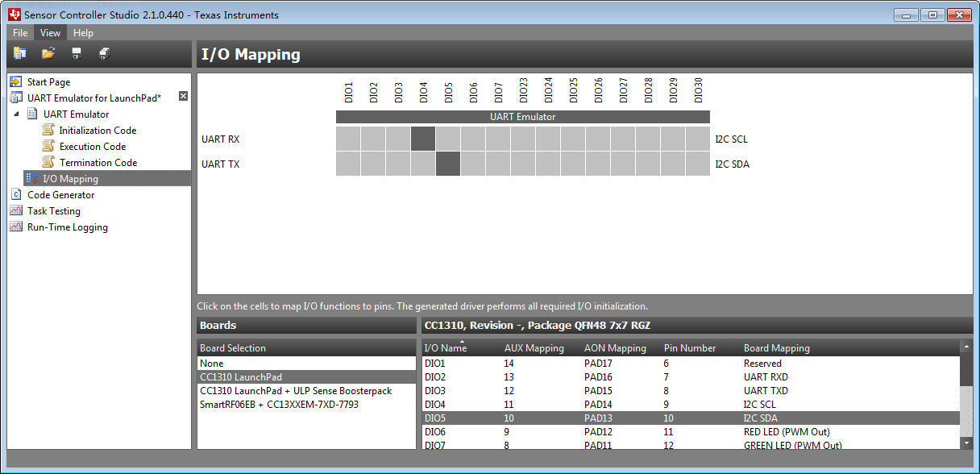This screenshot has height=474, width=980.
Task: Toggle the mapped UART RX DIO4 cell
Action: tap(423, 139)
